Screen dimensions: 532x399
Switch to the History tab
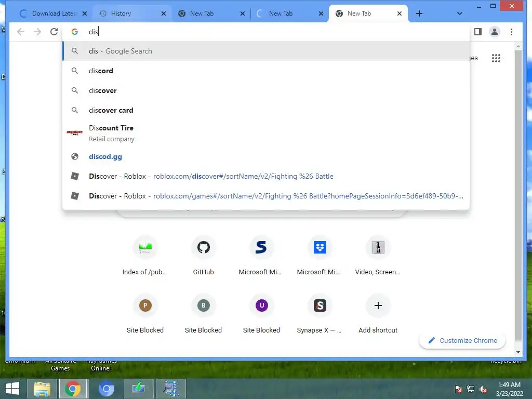[130, 14]
